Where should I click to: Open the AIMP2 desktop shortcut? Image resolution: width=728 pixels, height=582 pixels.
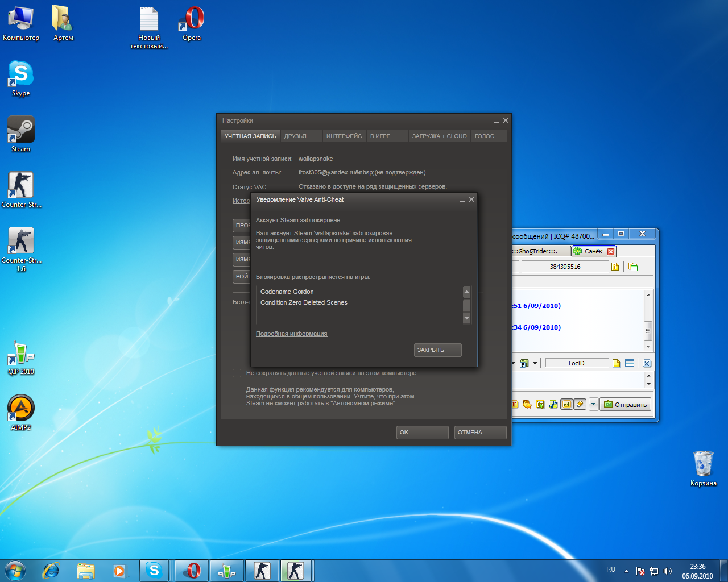click(21, 409)
